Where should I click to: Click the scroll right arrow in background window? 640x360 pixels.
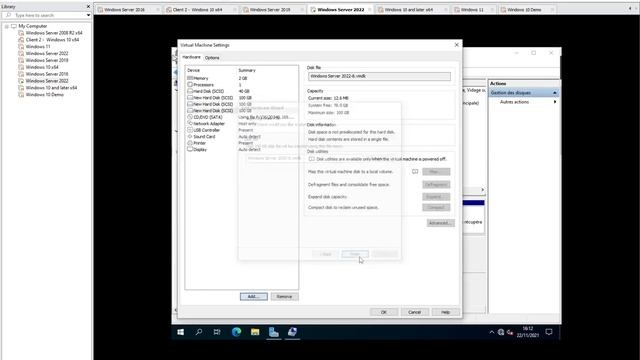pos(482,190)
